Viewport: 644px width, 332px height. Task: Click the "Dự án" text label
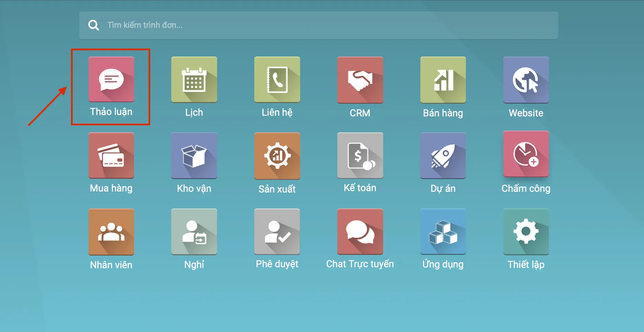443,188
